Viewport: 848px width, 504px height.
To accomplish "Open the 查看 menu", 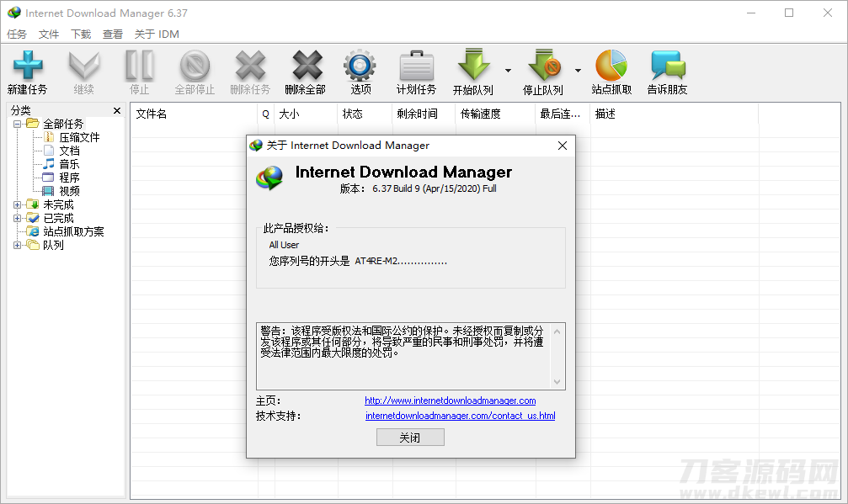I will tap(113, 34).
